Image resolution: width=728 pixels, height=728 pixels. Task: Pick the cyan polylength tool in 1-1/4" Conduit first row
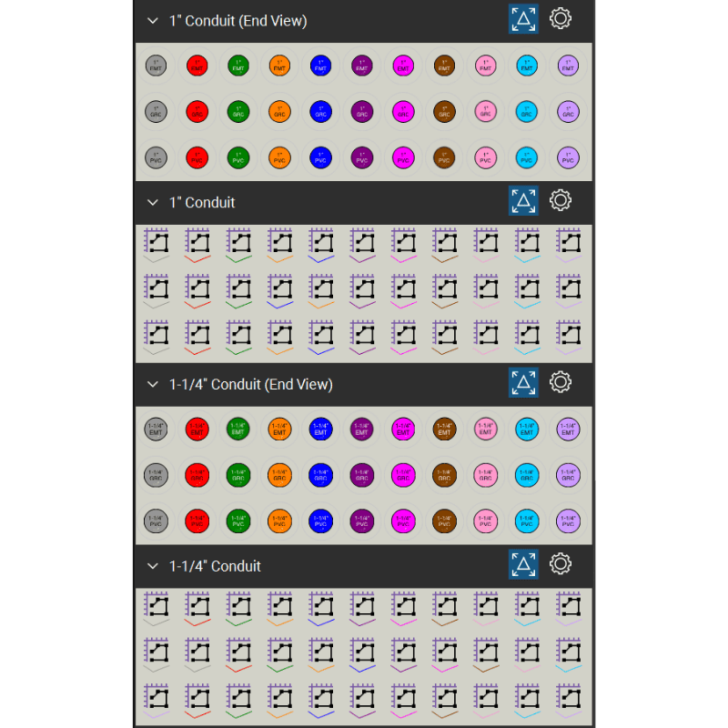[x=527, y=609]
